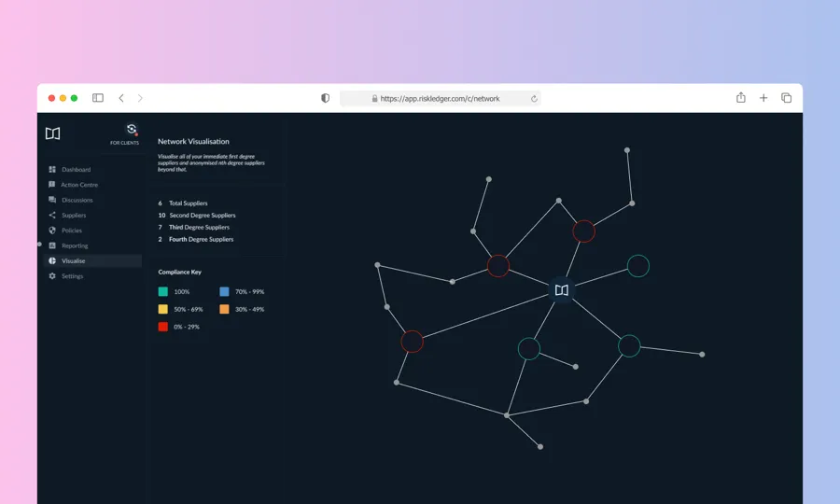840x504 pixels.
Task: Click the 70% - 99% blue swatch
Action: [x=224, y=292]
